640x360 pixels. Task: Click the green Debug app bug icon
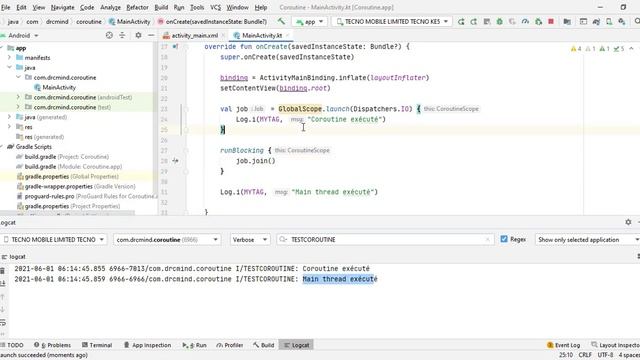tap(499, 22)
